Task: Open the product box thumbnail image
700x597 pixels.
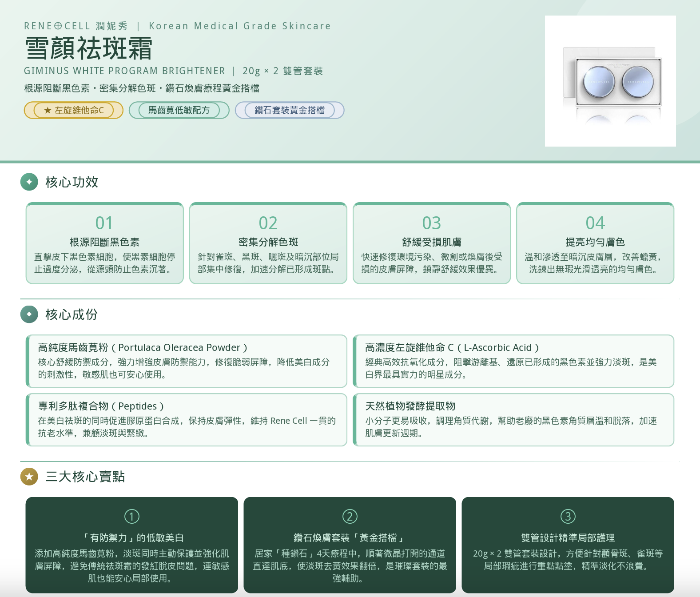Action: coord(610,81)
